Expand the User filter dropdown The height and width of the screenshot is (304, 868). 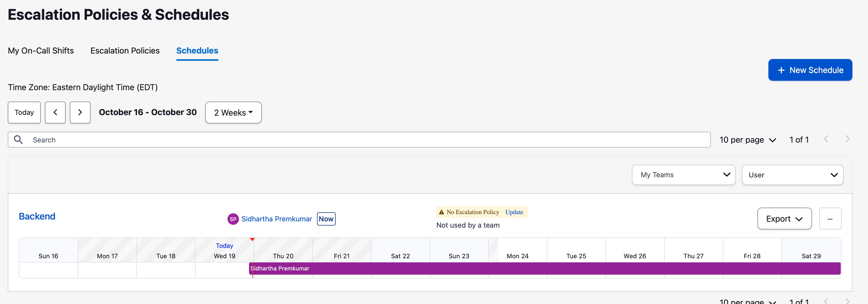click(x=792, y=175)
